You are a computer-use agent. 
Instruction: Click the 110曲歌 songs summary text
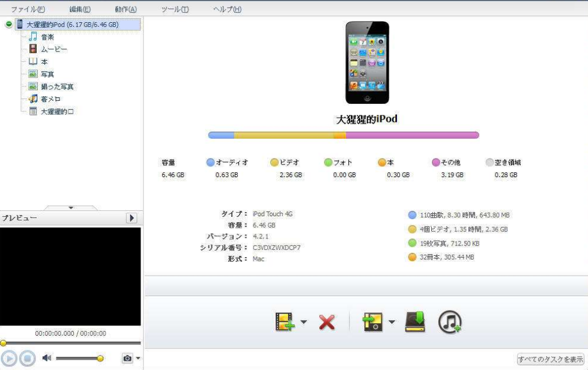coord(465,215)
